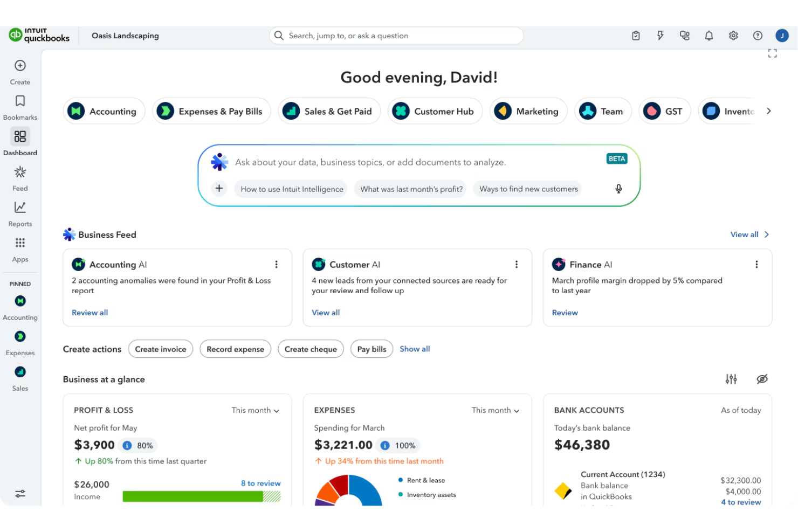Open the This month dropdown on Profit & Loss card

click(256, 410)
